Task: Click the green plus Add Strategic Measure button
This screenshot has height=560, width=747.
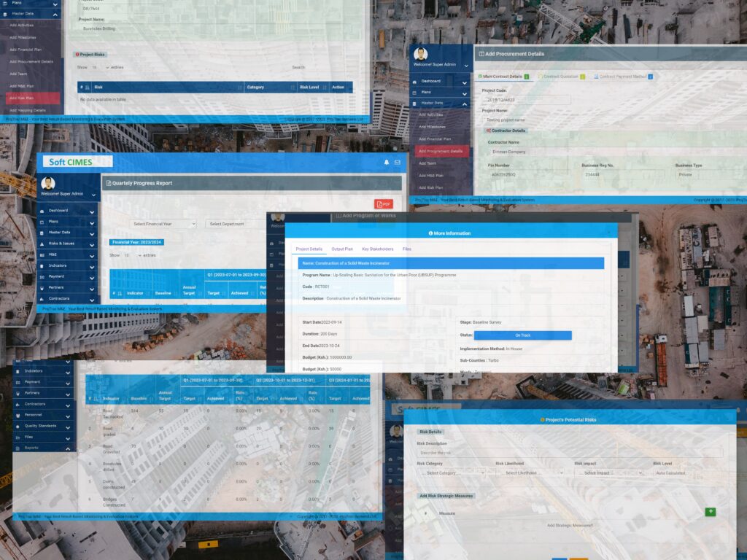Action: pos(710,512)
